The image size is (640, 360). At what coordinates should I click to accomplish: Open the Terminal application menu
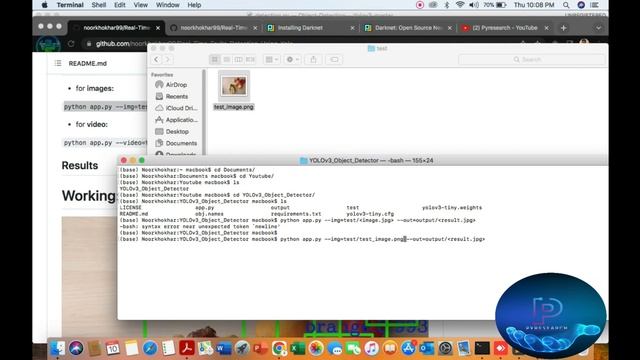70,5
